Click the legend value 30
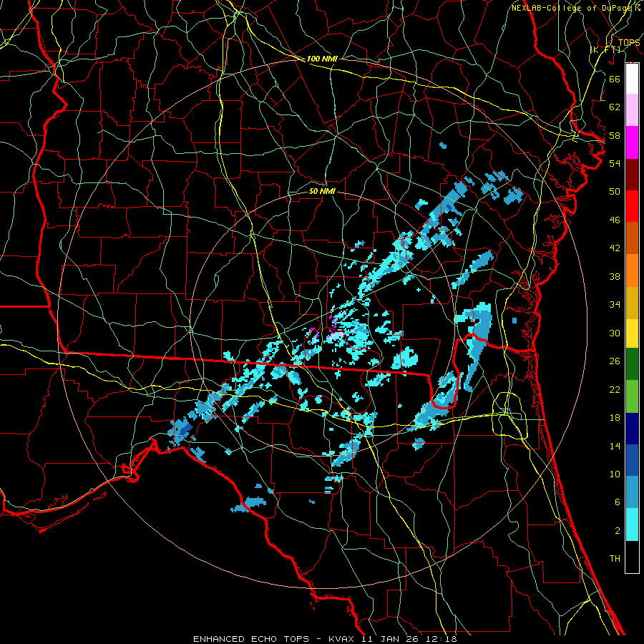This screenshot has height=644, width=644. point(615,333)
